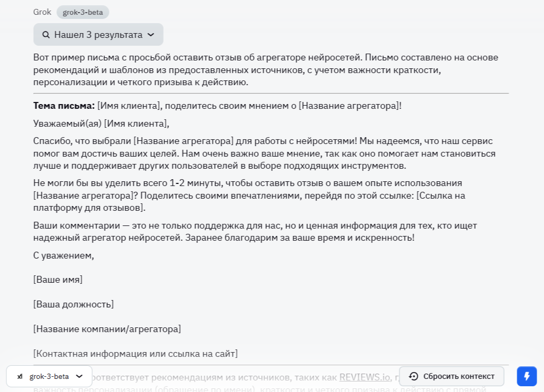This screenshot has width=544, height=392.
Task: Click the Grok sender name at top
Action: (x=42, y=12)
